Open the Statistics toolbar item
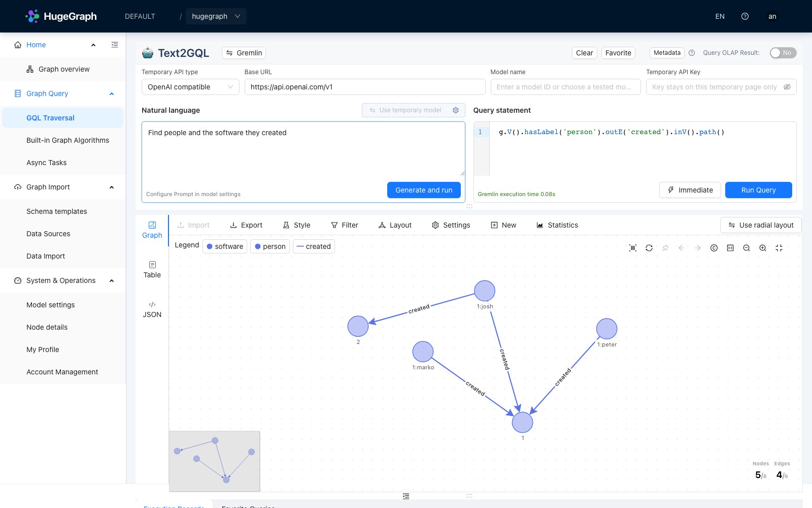 click(x=557, y=225)
